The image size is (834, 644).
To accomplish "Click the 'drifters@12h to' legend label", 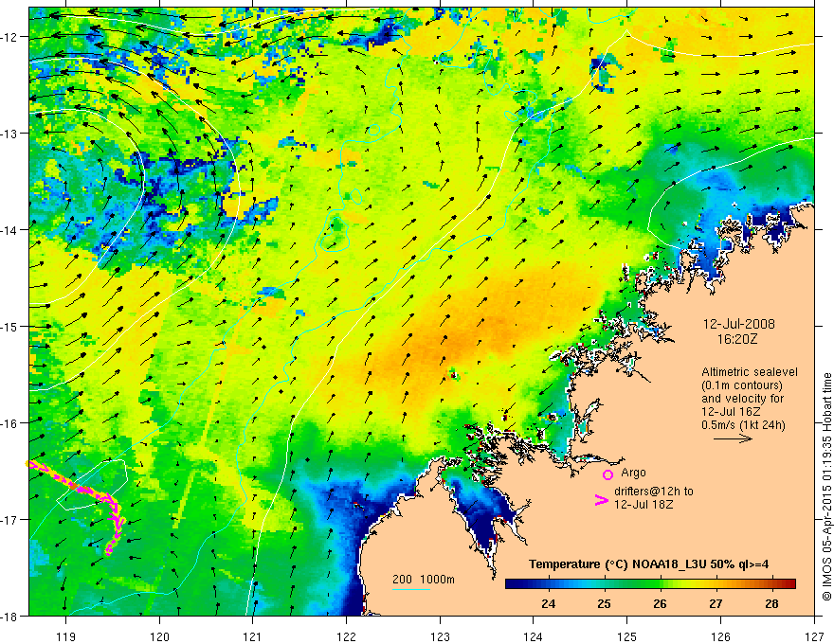I will click(x=654, y=492).
